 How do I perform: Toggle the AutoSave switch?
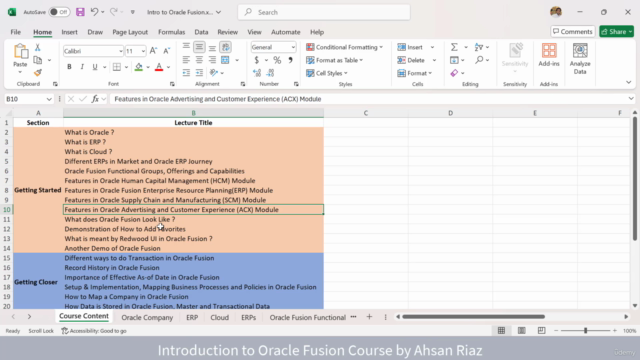click(x=59, y=12)
